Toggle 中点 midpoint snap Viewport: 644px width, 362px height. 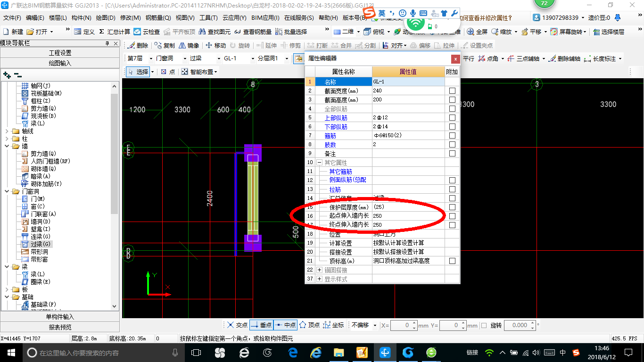(285, 325)
